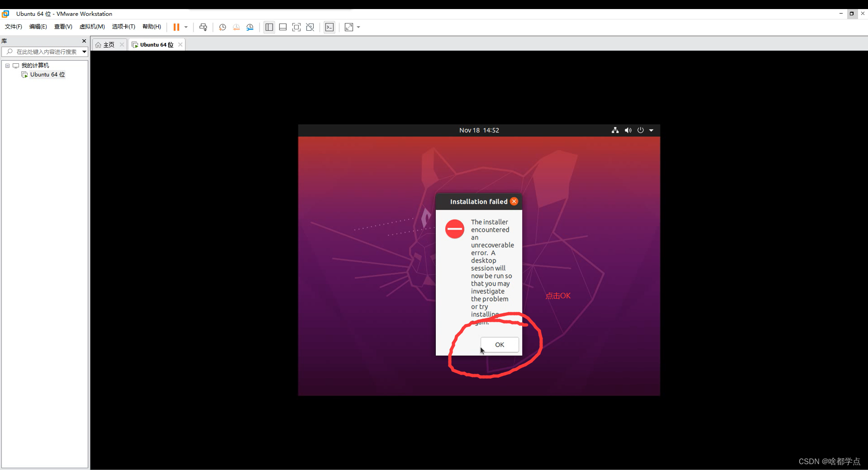Click the revert to snapshot icon
This screenshot has width=868, height=470.
coord(236,27)
